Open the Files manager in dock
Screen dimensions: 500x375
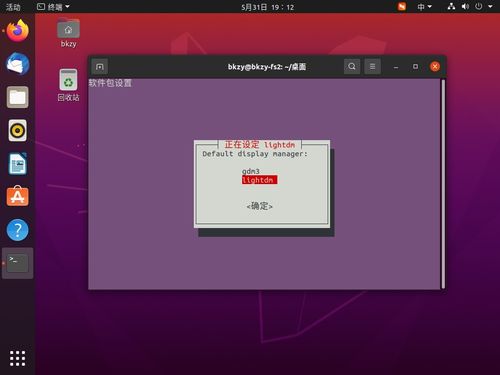18,97
